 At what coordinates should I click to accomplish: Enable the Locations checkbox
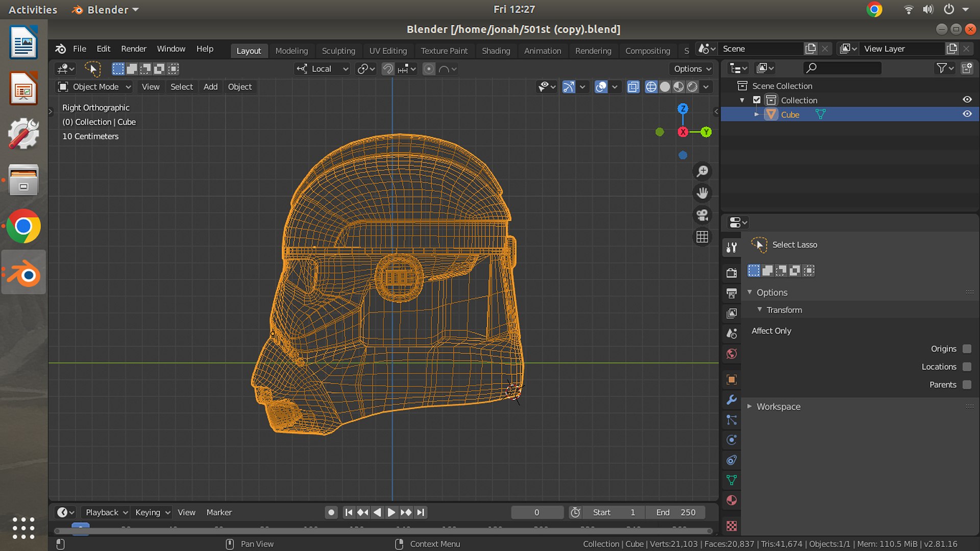point(967,367)
